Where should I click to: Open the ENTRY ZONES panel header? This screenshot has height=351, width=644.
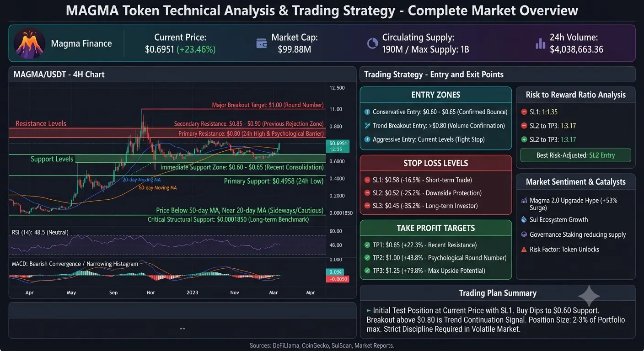click(435, 95)
